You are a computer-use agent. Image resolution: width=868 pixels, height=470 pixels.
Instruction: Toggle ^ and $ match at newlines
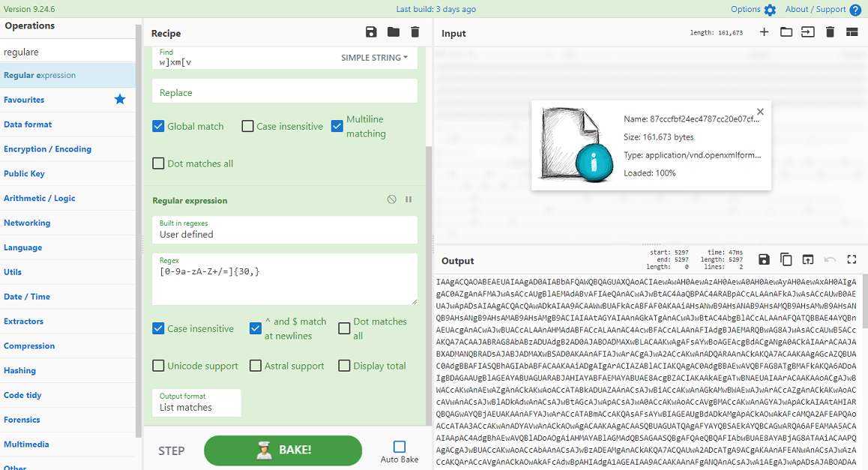pyautogui.click(x=255, y=328)
